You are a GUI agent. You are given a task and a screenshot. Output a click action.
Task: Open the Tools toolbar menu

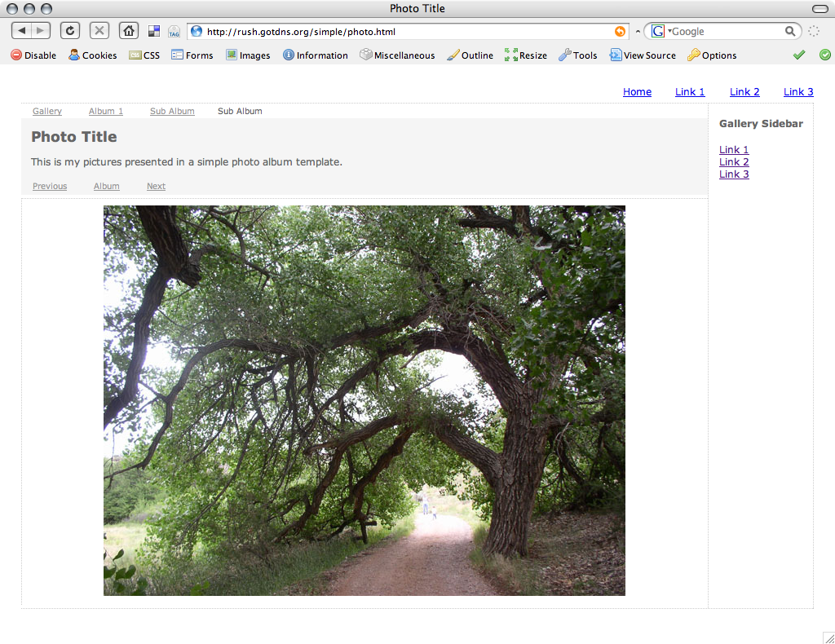click(578, 55)
